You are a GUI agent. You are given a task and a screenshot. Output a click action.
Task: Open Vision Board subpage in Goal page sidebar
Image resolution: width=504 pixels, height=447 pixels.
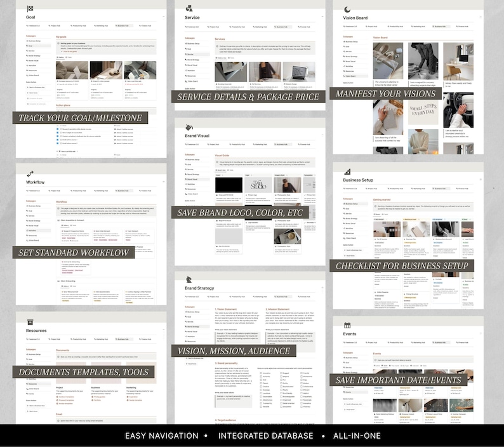pos(33,76)
